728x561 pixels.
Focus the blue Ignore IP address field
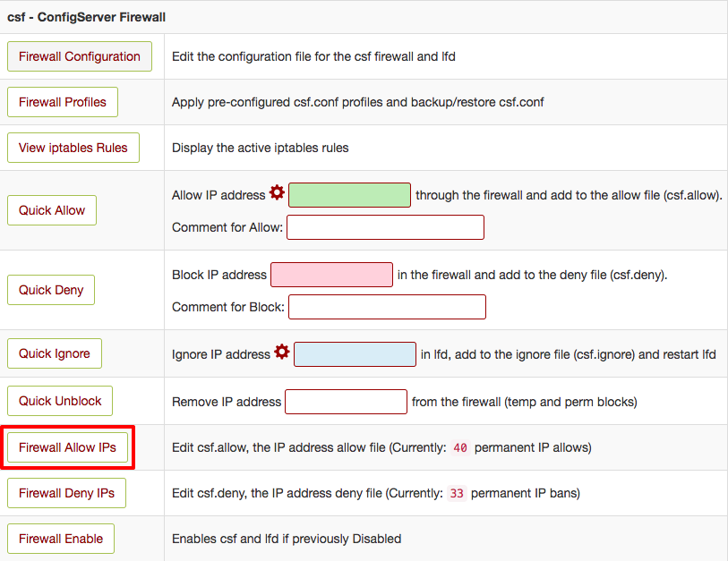pyautogui.click(x=355, y=354)
